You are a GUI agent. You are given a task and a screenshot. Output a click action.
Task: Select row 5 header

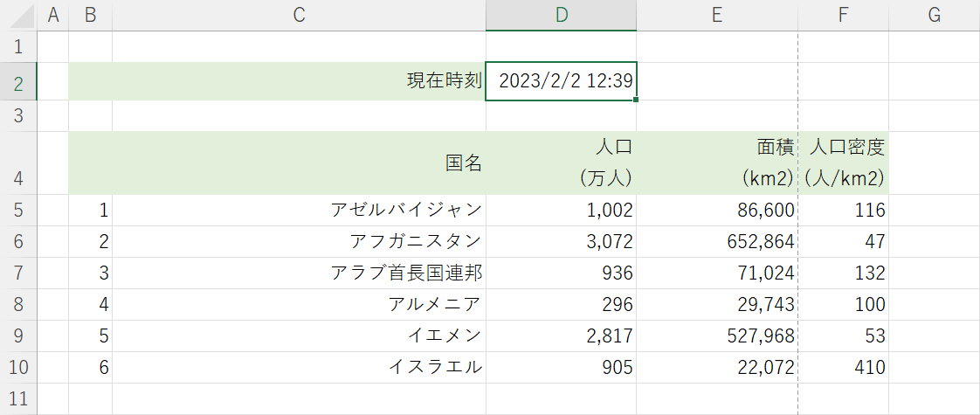pos(19,210)
